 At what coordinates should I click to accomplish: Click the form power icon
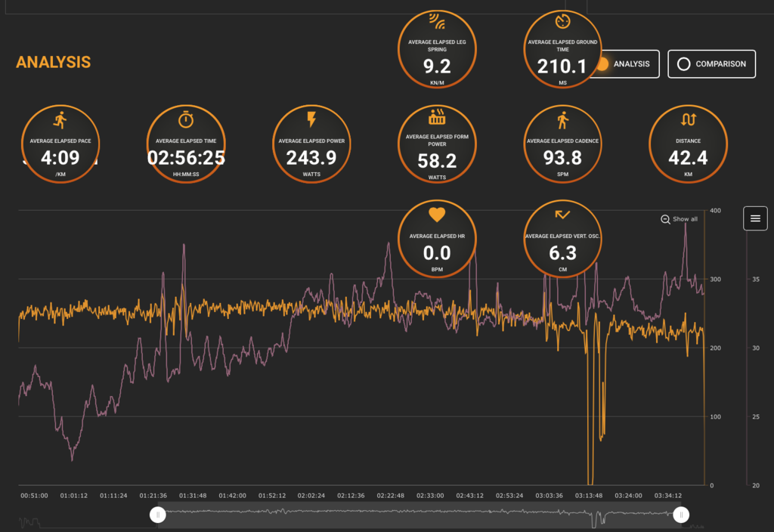tap(437, 116)
